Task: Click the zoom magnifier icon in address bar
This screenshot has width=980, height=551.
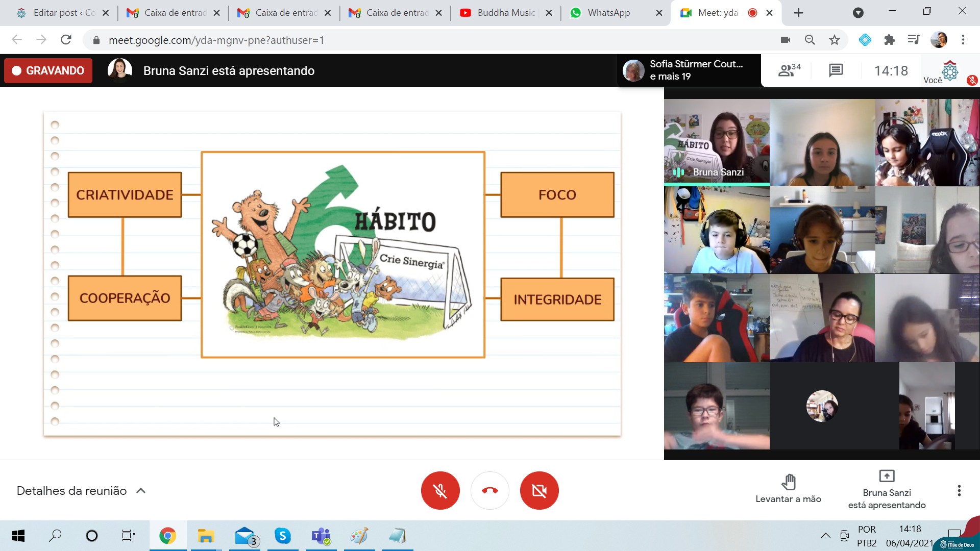Action: click(810, 40)
